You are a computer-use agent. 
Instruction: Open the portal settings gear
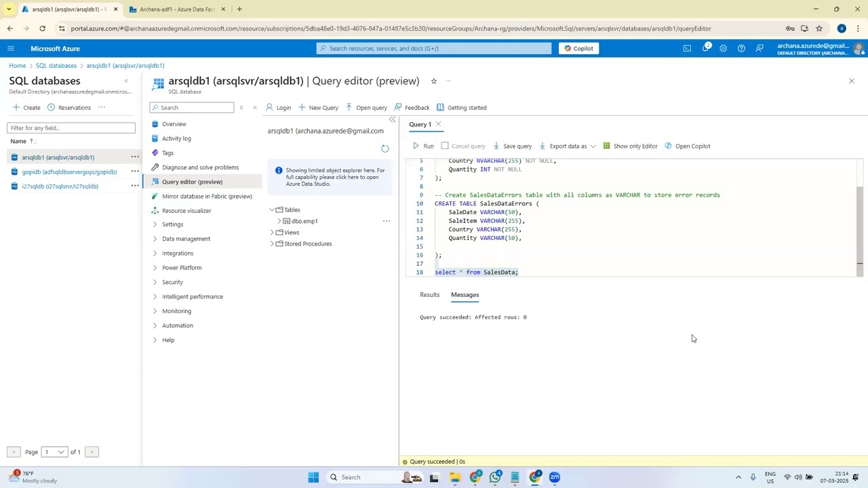coord(723,48)
